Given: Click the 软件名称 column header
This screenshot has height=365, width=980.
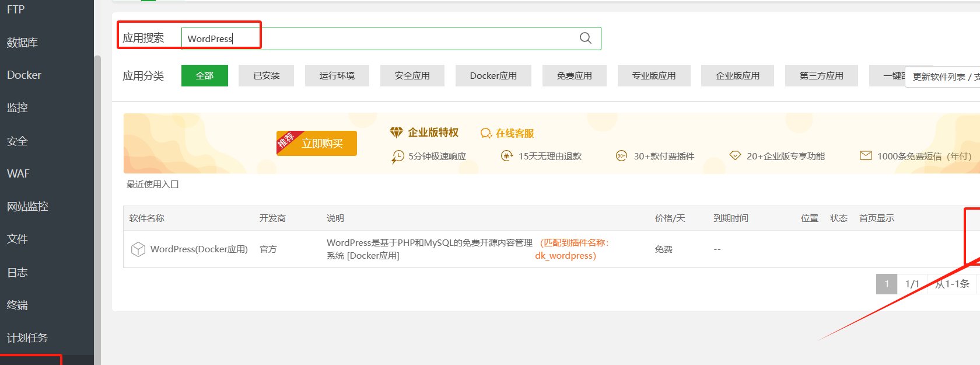Looking at the screenshot, I should 147,218.
